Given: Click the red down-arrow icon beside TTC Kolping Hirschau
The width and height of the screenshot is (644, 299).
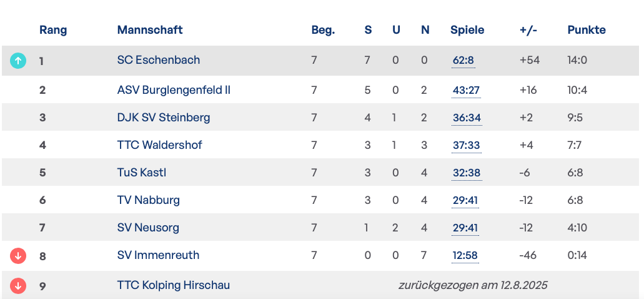Looking at the screenshot, I should point(18,286).
